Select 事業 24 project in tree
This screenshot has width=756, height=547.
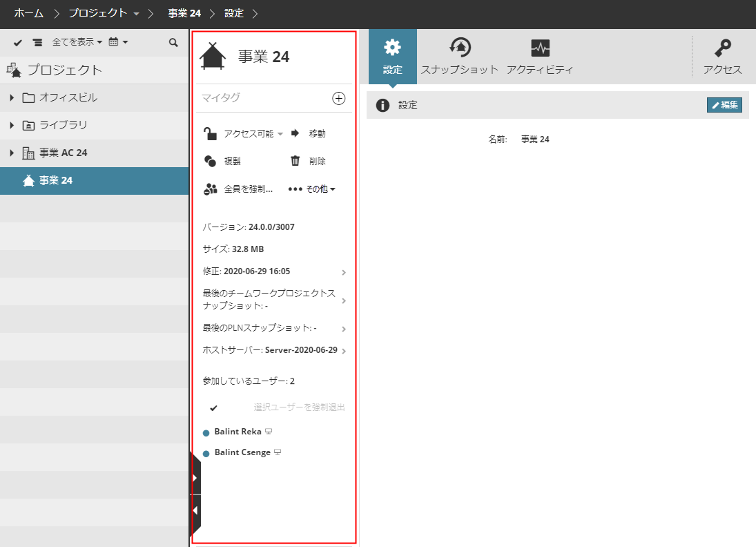tap(94, 181)
